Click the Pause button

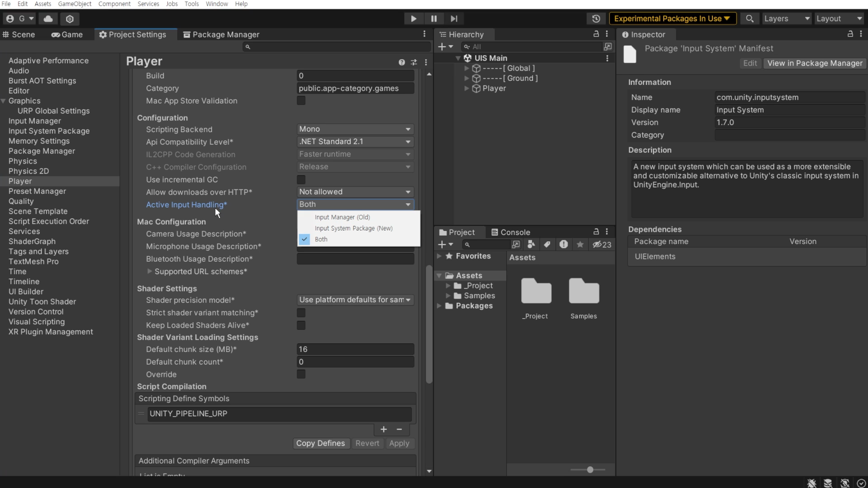click(x=434, y=19)
